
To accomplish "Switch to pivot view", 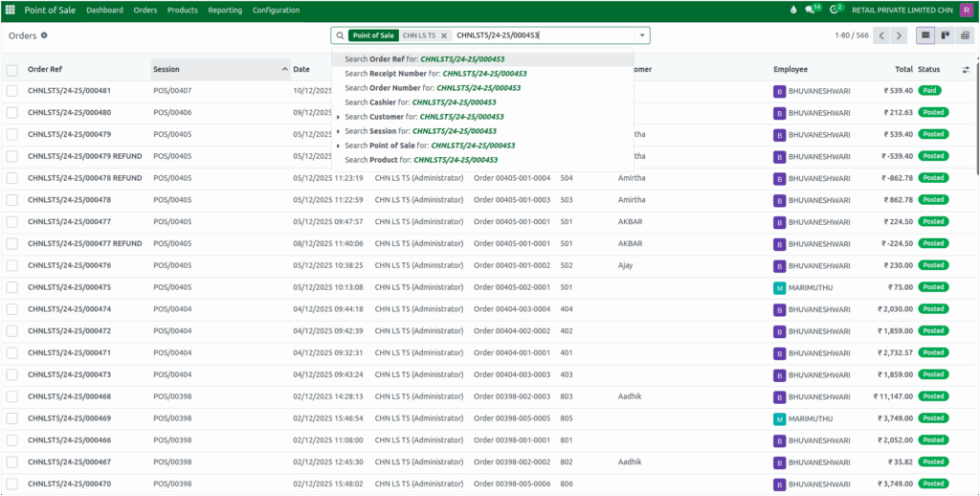I will [x=965, y=35].
